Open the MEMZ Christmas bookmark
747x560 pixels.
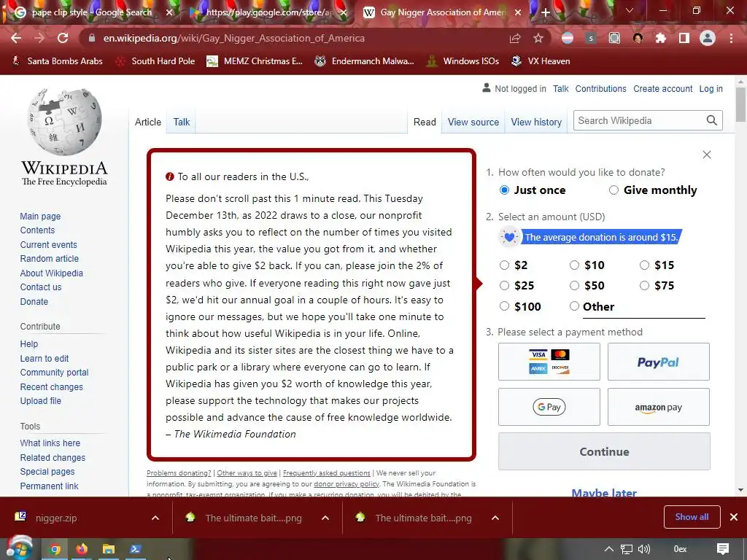[x=255, y=61]
